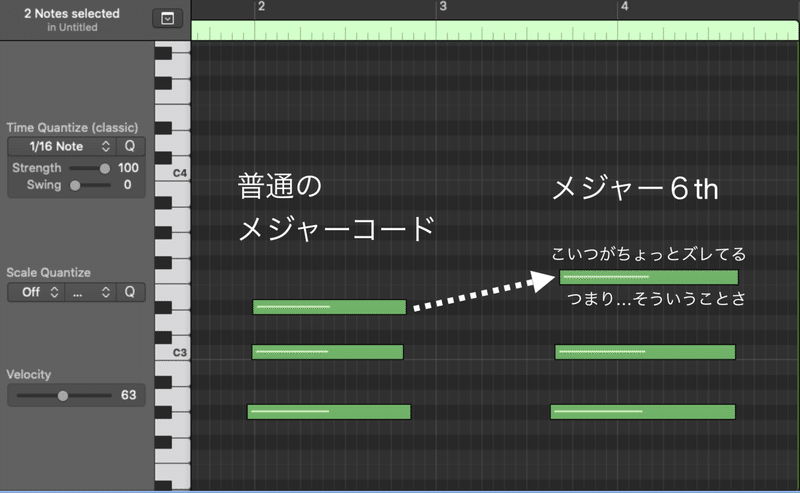Select the C3 note of the 6th chord
800x493 pixels.
(645, 352)
